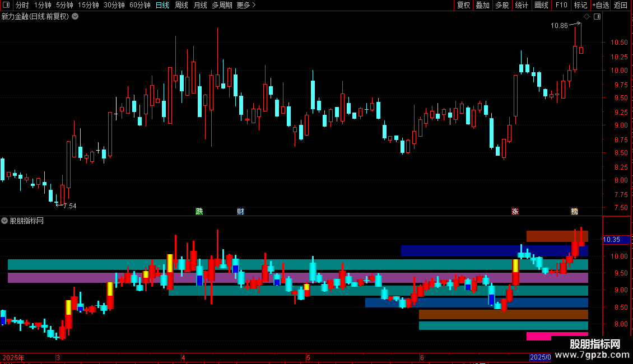The height and width of the screenshot is (364, 633).
Task: Select the 5分钟 period
Action: click(64, 5)
